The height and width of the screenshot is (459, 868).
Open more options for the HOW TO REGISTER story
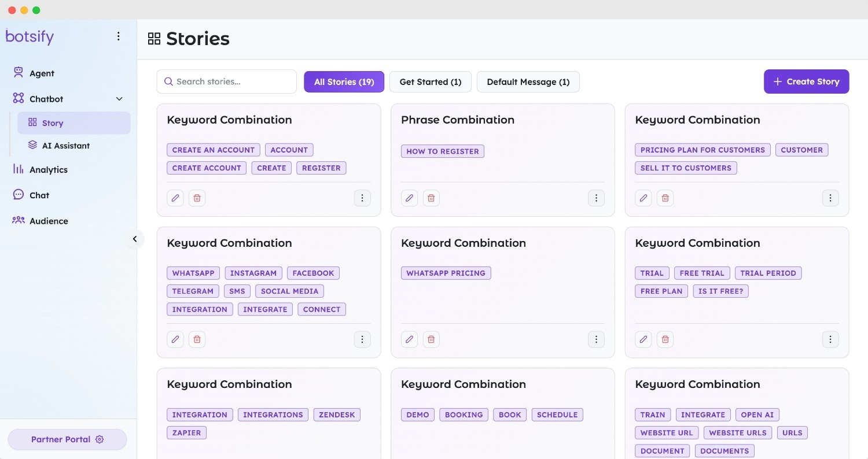[596, 198]
